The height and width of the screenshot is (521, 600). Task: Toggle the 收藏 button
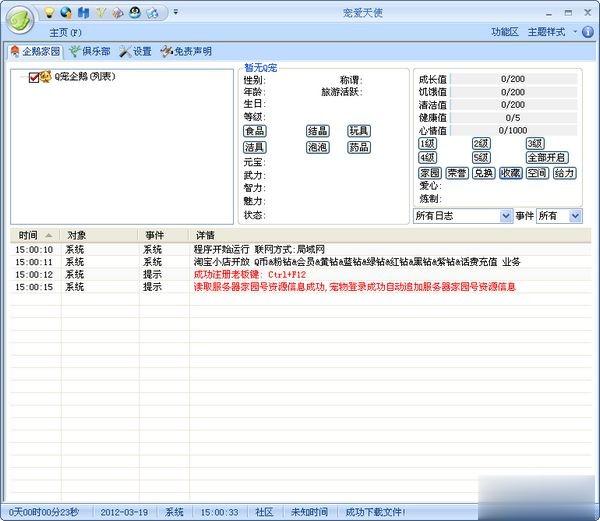pos(510,173)
